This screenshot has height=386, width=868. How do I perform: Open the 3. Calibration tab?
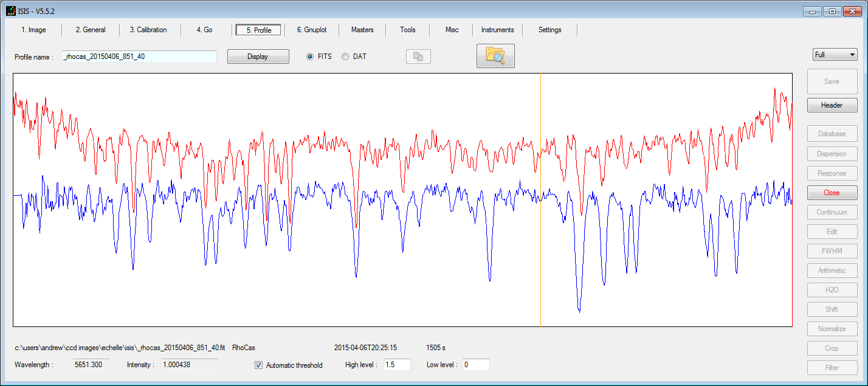click(148, 30)
